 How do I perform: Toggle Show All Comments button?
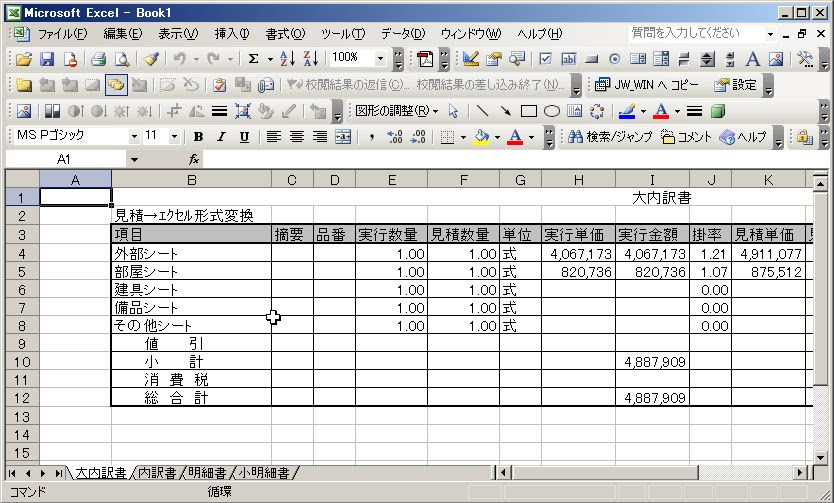click(x=116, y=85)
